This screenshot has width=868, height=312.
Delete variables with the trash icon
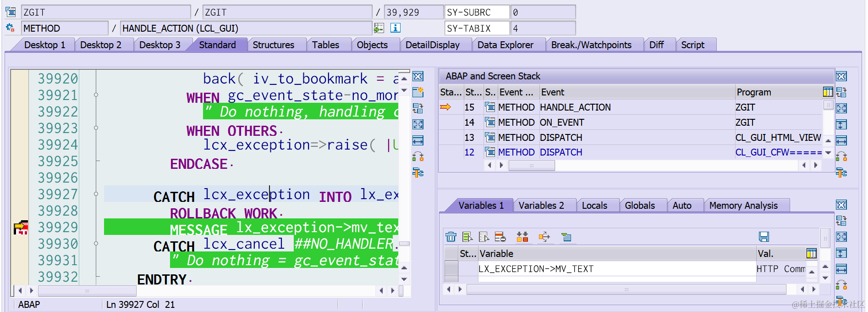click(451, 237)
